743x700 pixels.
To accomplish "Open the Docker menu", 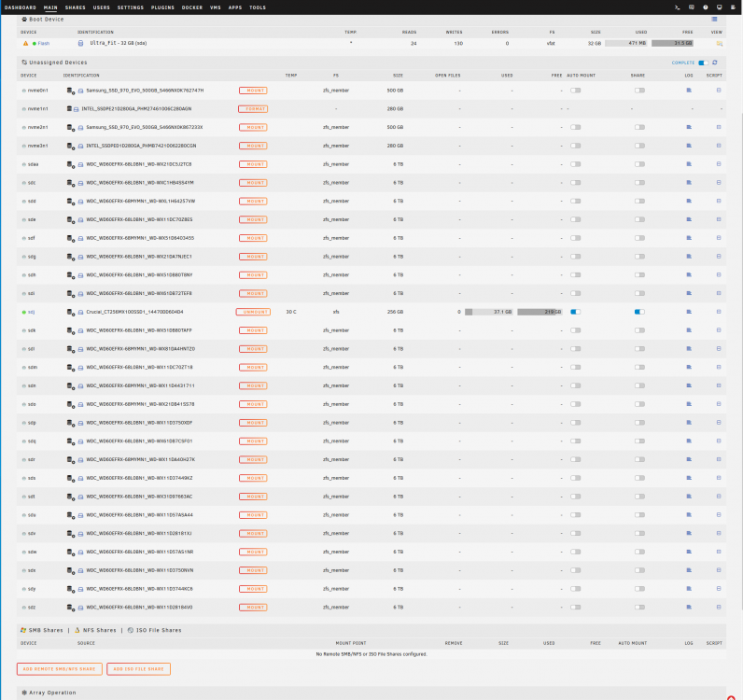I will (192, 7).
